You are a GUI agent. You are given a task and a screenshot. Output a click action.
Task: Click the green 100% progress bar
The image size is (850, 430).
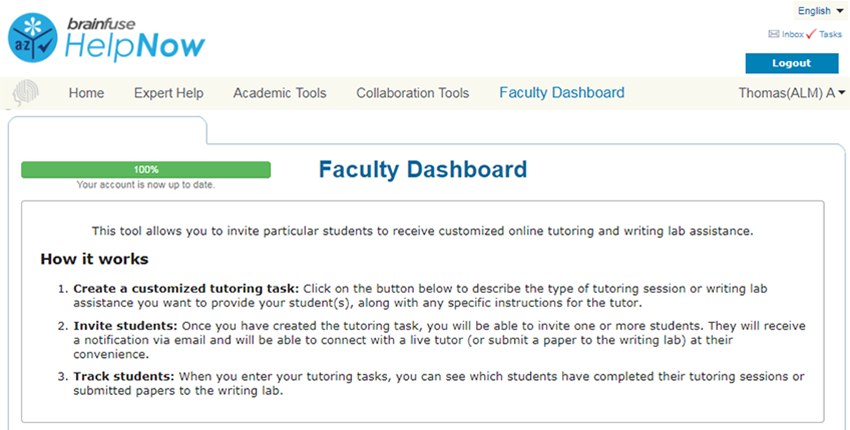[x=146, y=170]
